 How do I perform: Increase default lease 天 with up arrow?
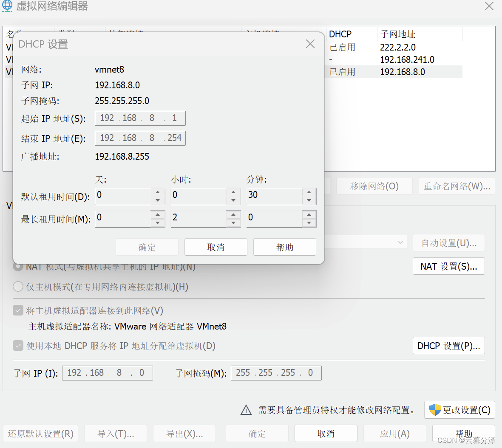point(158,192)
